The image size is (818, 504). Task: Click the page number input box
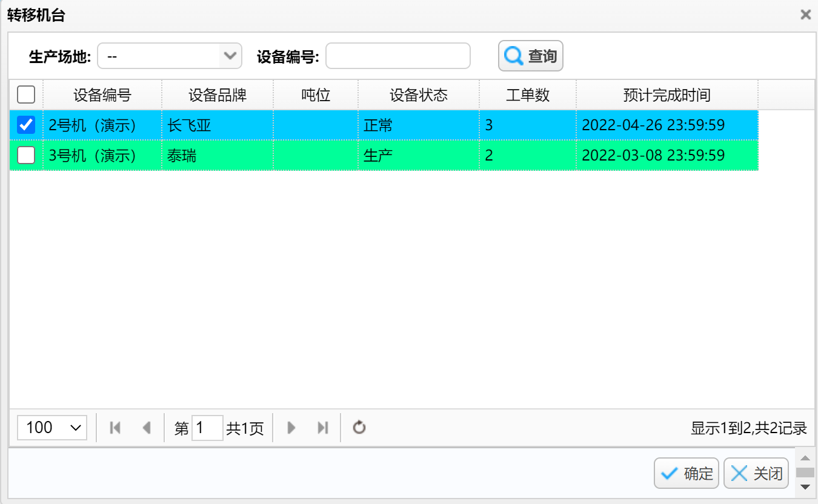(207, 428)
